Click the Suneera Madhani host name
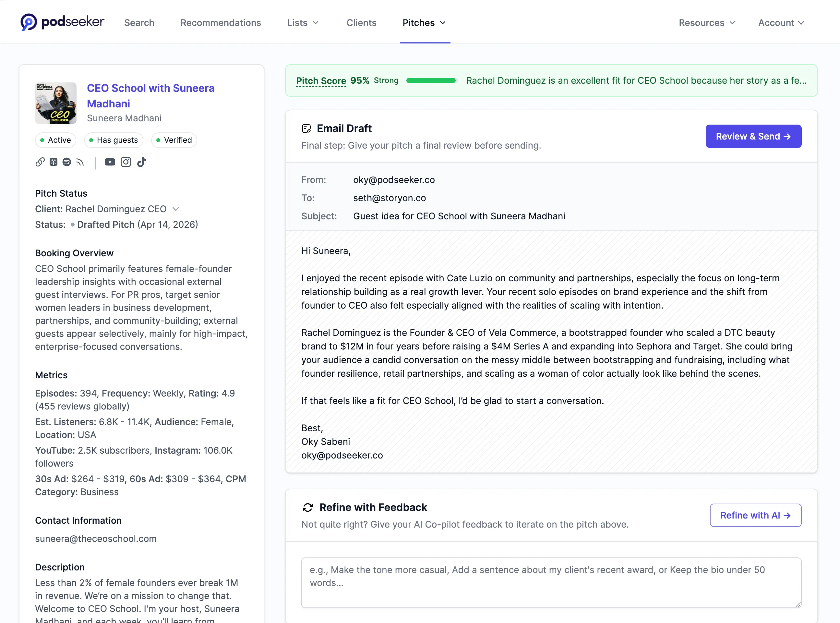The width and height of the screenshot is (840, 623). pyautogui.click(x=124, y=118)
